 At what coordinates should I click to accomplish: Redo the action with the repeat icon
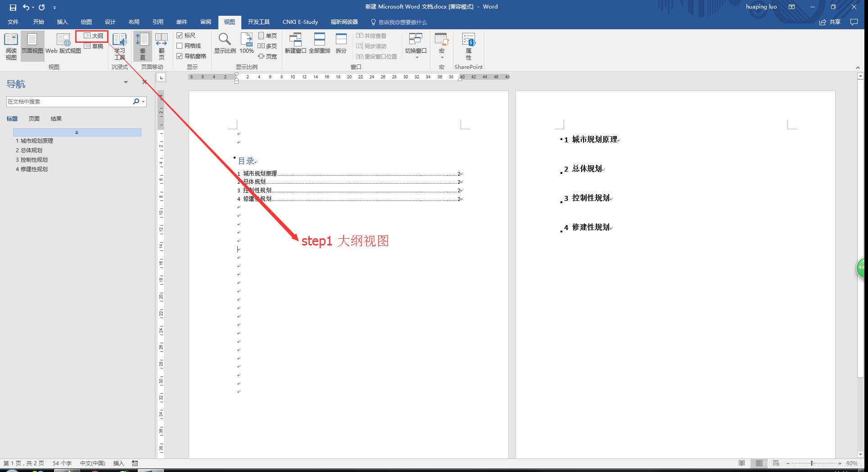coord(42,7)
